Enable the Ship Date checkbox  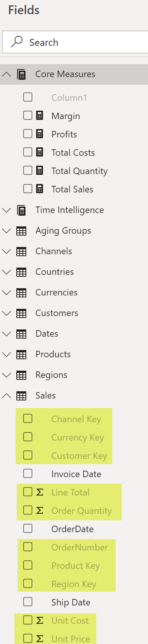point(28,602)
